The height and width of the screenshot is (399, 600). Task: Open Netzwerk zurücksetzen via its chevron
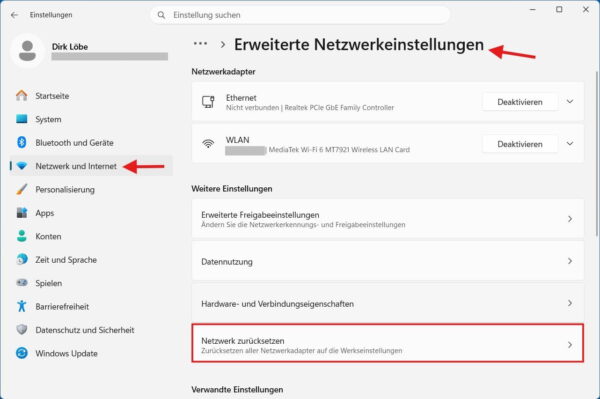(570, 345)
